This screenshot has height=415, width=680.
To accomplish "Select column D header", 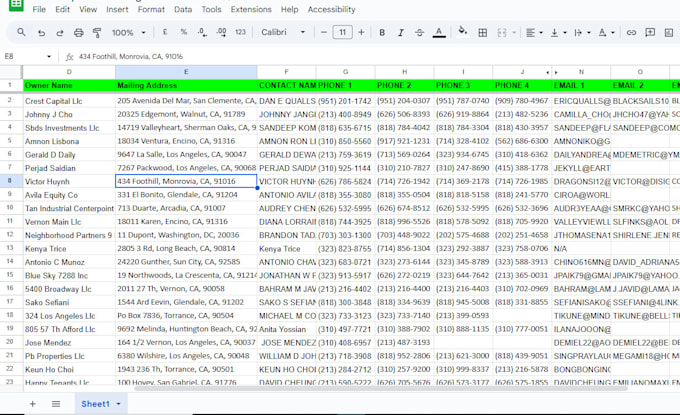I will click(69, 72).
